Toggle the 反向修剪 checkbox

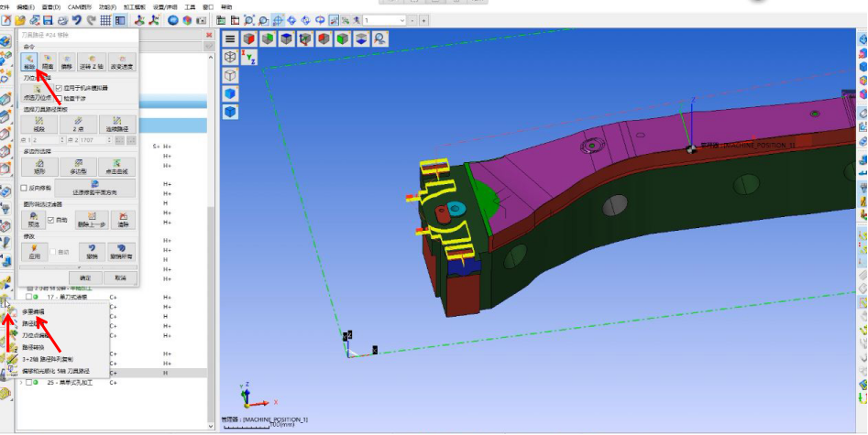coord(25,188)
